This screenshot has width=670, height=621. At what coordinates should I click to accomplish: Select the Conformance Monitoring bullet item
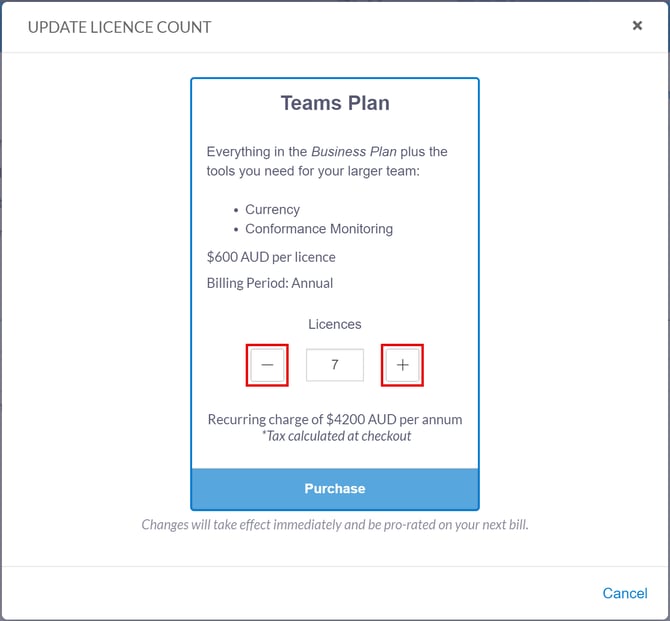319,229
